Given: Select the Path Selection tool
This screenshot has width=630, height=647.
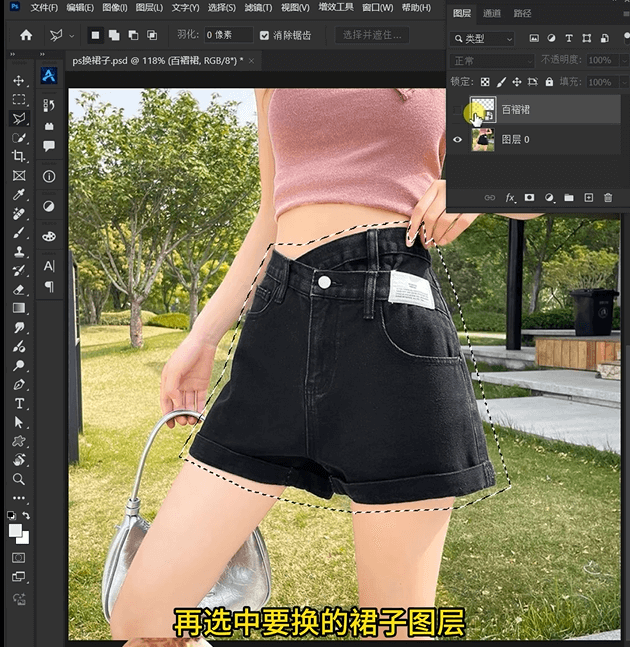Looking at the screenshot, I should point(19,423).
